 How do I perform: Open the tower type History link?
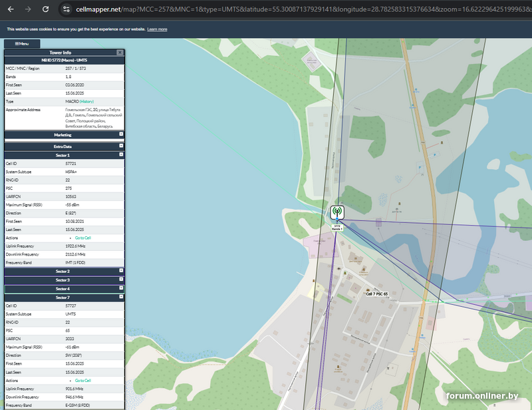(87, 101)
